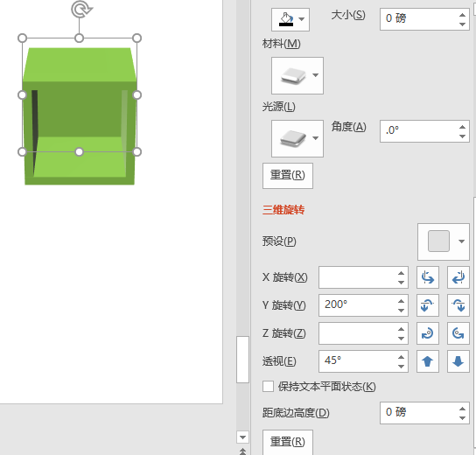The width and height of the screenshot is (476, 455).
Task: Click the X rotation right icon
Action: pos(458,277)
